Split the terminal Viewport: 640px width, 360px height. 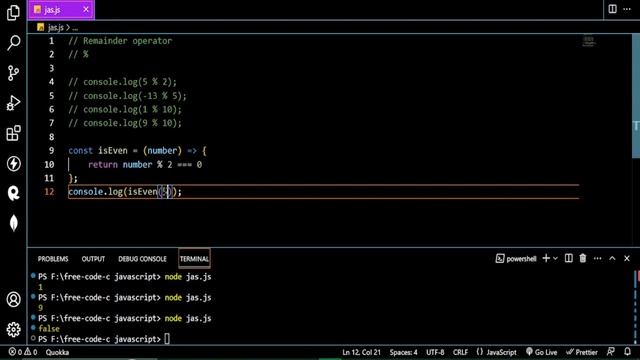(569, 258)
